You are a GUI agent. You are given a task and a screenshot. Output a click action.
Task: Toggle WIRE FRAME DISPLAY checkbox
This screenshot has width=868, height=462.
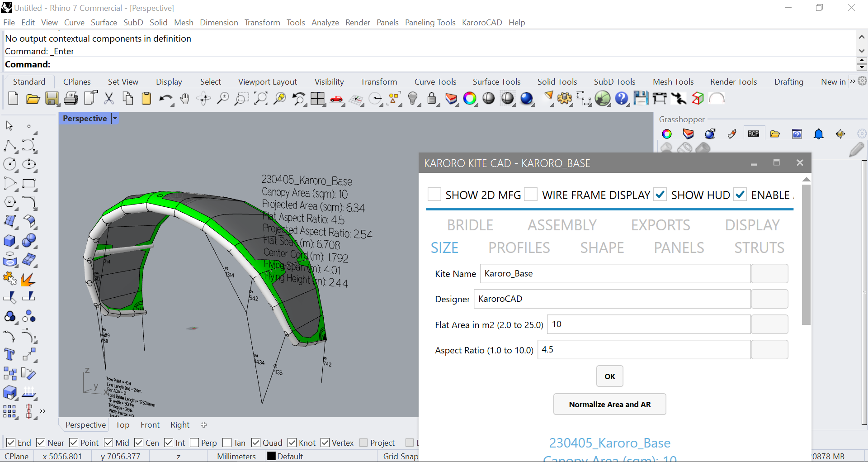tap(531, 195)
